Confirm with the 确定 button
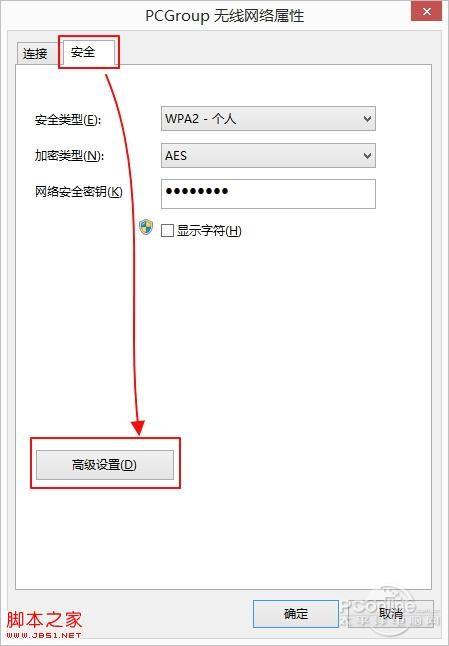 click(296, 613)
